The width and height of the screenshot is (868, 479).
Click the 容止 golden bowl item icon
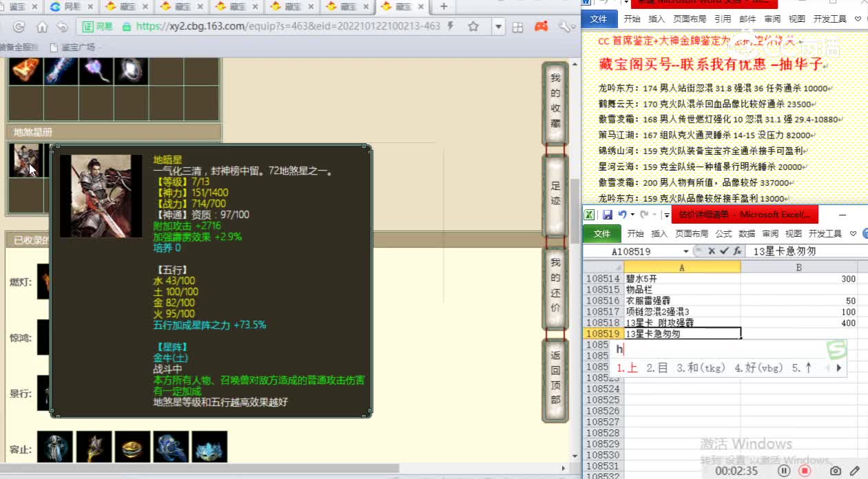pos(132,448)
